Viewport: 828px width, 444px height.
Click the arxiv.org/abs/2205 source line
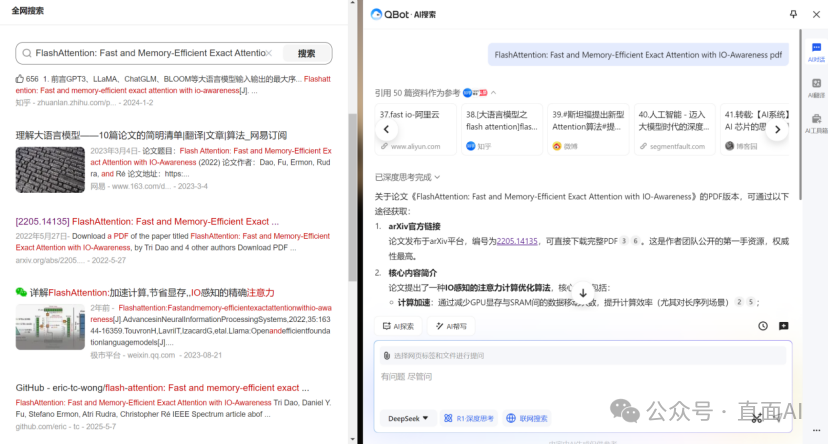click(x=71, y=260)
